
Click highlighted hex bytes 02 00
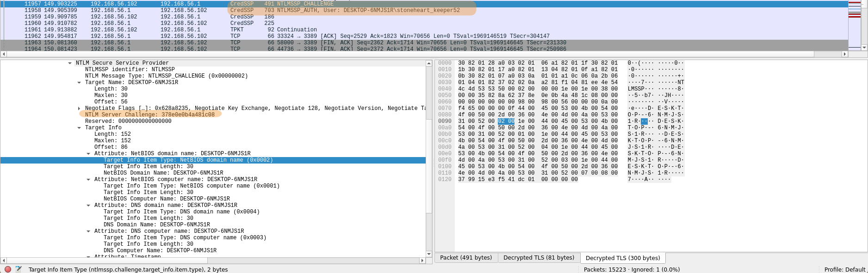tap(506, 121)
